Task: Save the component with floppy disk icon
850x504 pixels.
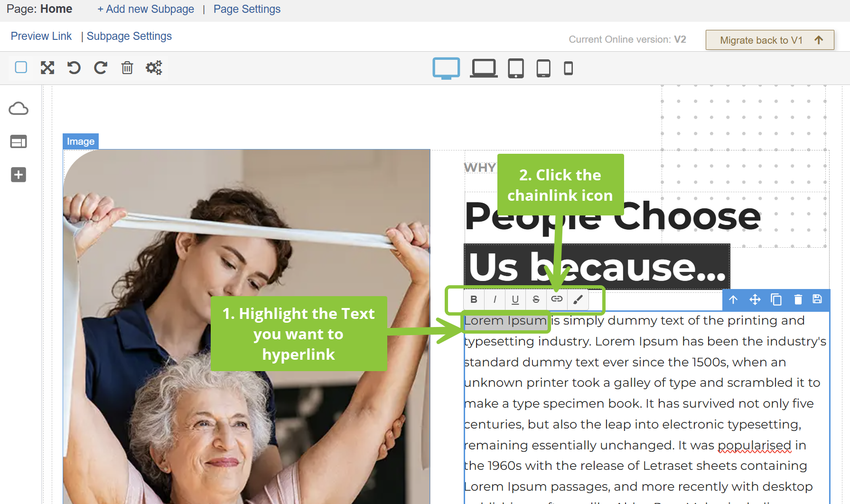Action: [x=817, y=299]
